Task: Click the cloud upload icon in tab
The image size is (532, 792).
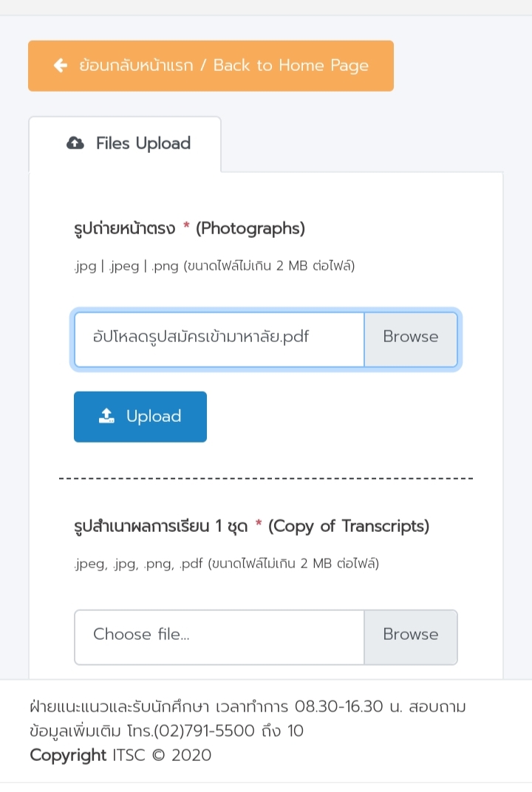Action: (x=75, y=143)
